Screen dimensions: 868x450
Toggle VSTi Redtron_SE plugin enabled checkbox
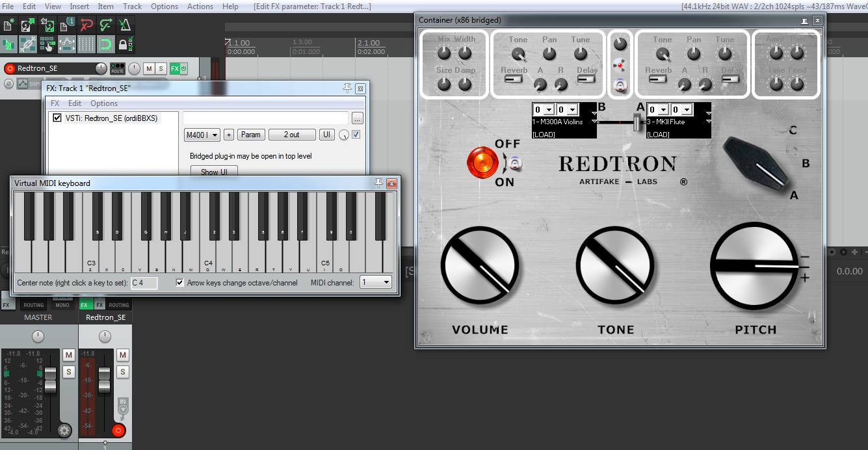(x=58, y=118)
